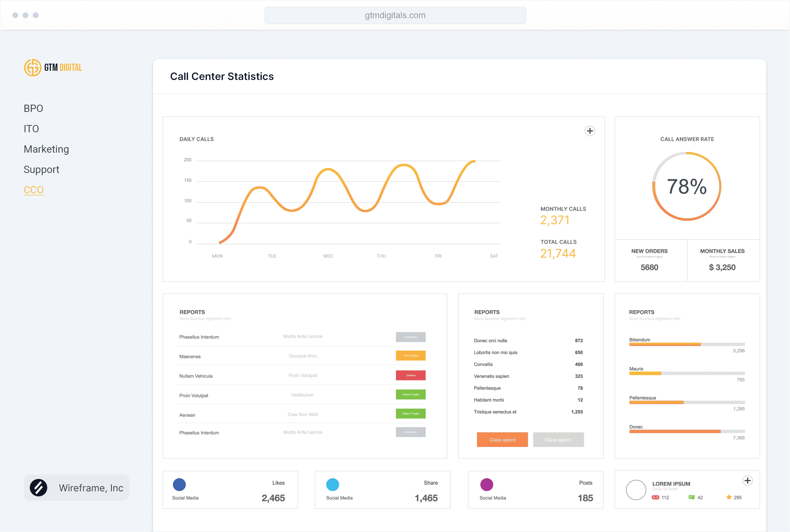Click the Donec progress bar
This screenshot has width=790, height=532.
click(x=687, y=431)
